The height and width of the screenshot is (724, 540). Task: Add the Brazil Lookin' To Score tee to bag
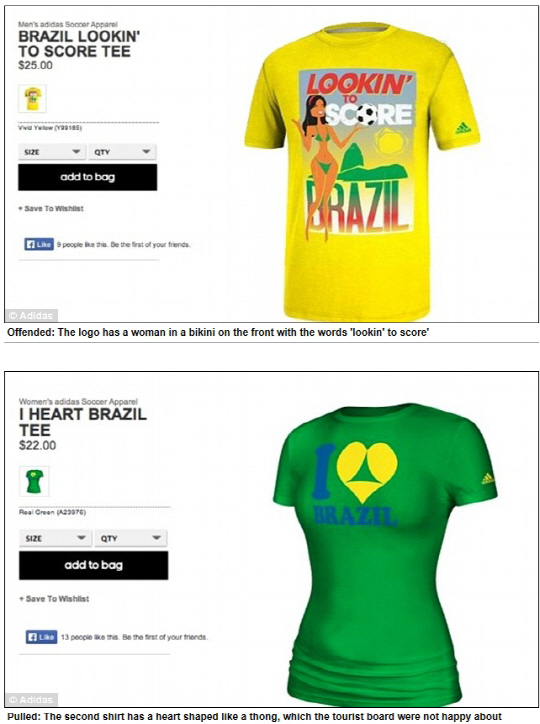(x=88, y=177)
